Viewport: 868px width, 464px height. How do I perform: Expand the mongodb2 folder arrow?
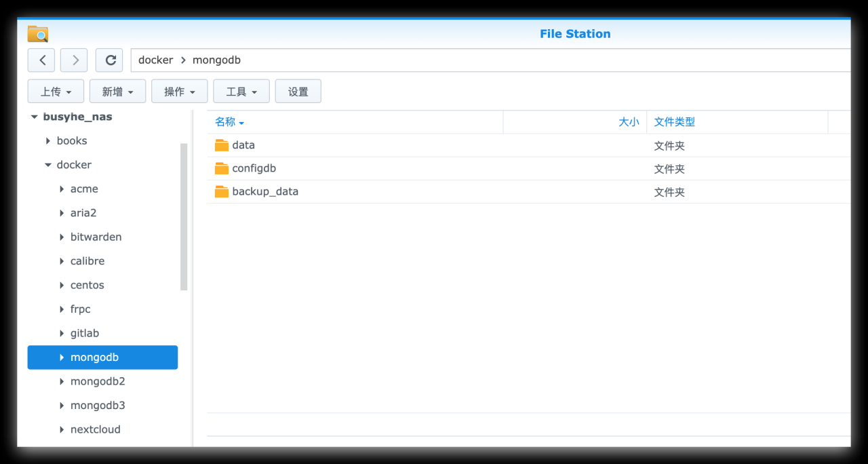pyautogui.click(x=62, y=382)
